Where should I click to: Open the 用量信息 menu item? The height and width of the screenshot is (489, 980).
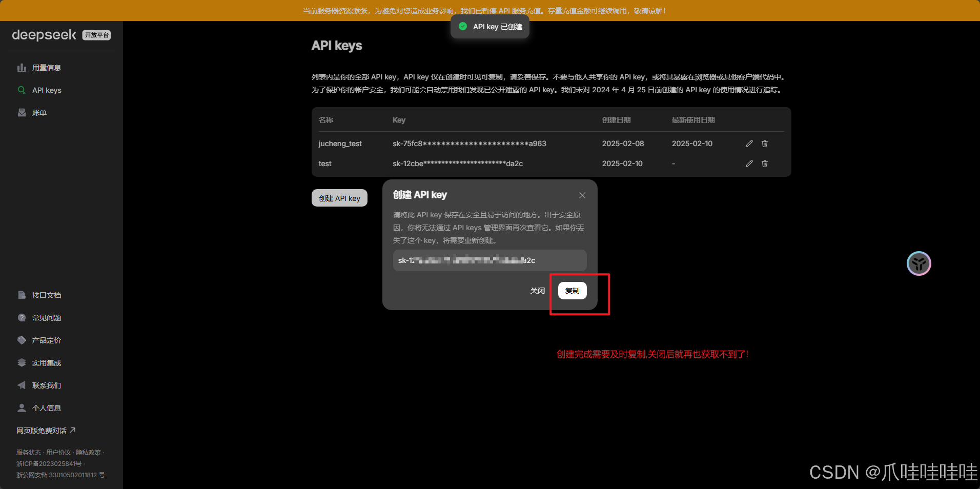[47, 68]
